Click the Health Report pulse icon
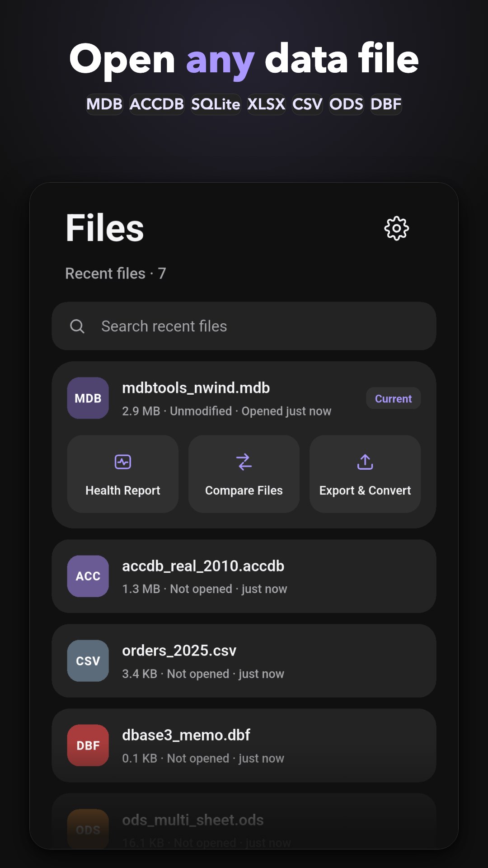488x868 pixels. coord(123,462)
